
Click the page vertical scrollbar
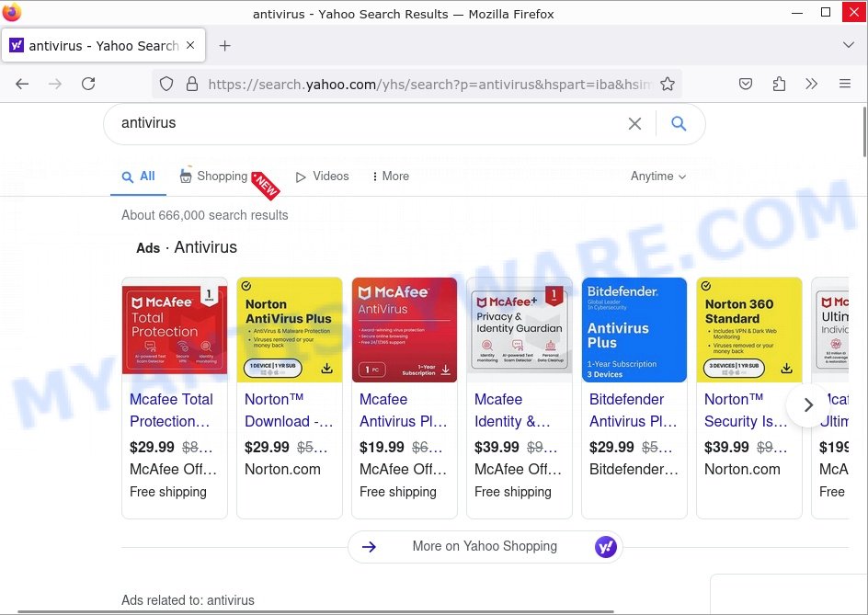[x=864, y=133]
